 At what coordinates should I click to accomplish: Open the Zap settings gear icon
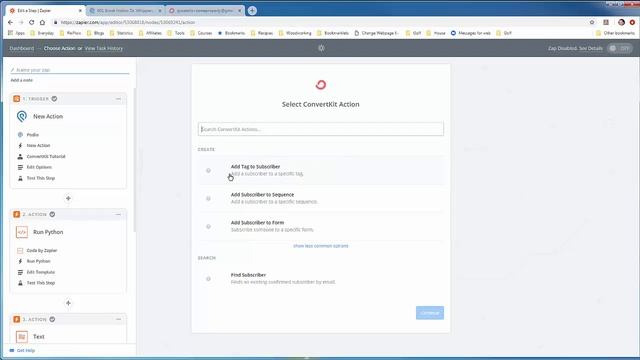[x=321, y=48]
